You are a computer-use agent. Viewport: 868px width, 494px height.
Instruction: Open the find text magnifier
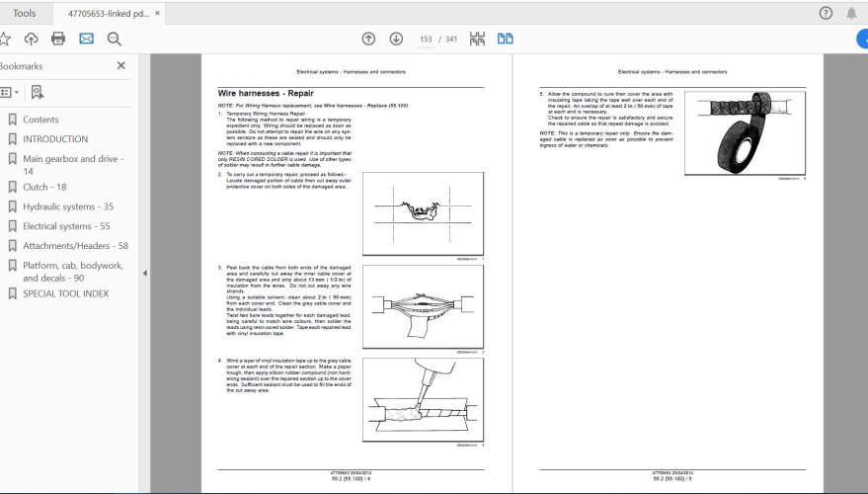114,39
